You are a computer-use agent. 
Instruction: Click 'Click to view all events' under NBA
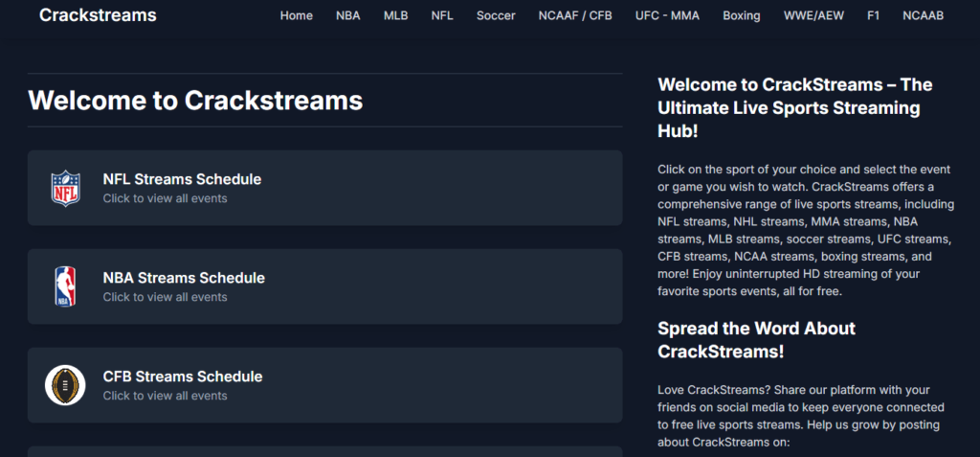coord(165,297)
